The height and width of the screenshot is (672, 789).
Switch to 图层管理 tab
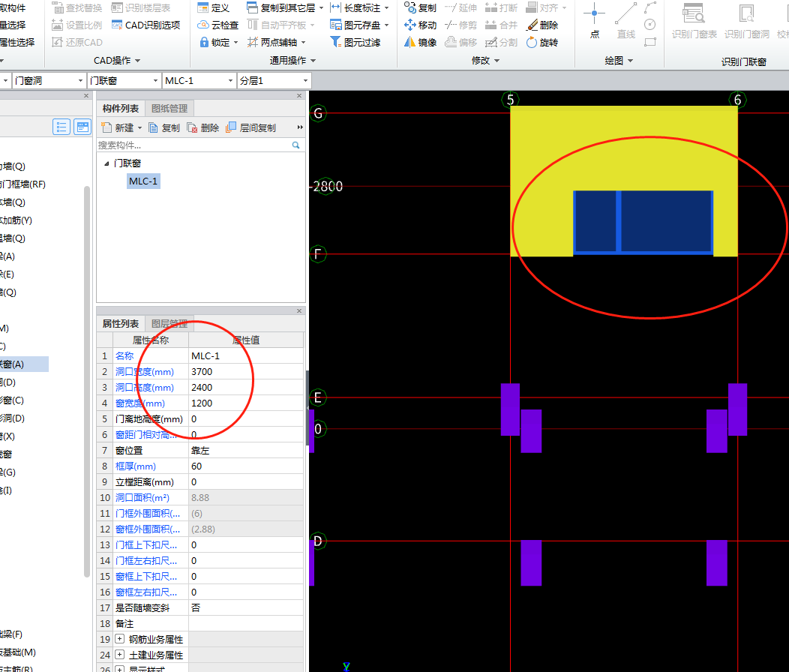click(x=169, y=324)
